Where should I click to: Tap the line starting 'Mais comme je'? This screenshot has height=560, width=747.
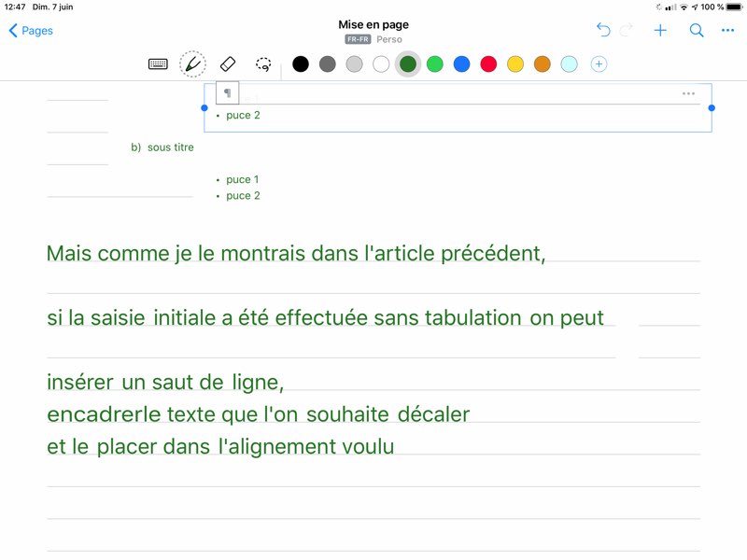295,253
